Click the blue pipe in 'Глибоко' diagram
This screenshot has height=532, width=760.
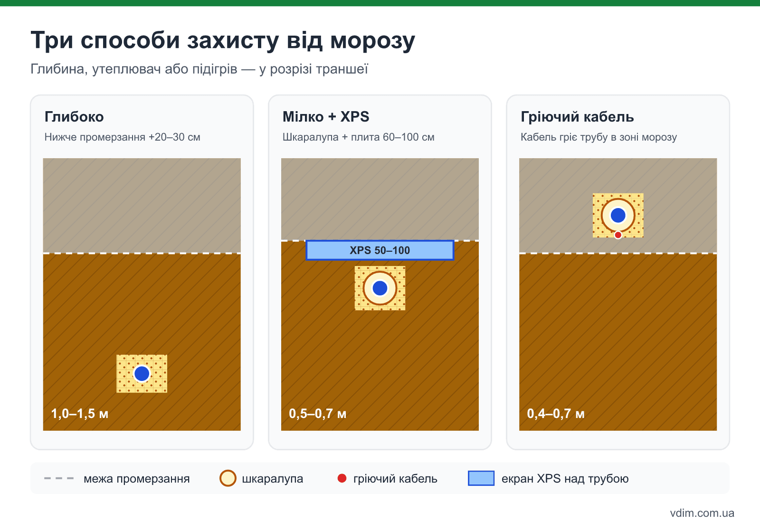[142, 374]
